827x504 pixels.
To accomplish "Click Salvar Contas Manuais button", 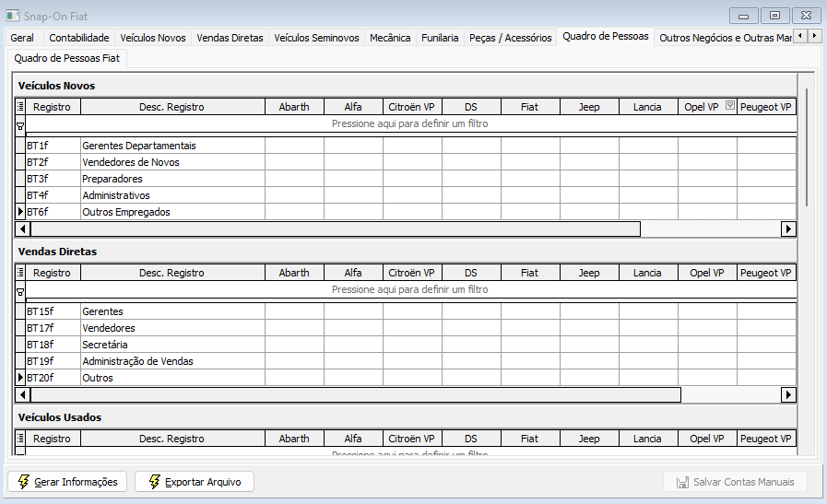I will click(x=735, y=482).
